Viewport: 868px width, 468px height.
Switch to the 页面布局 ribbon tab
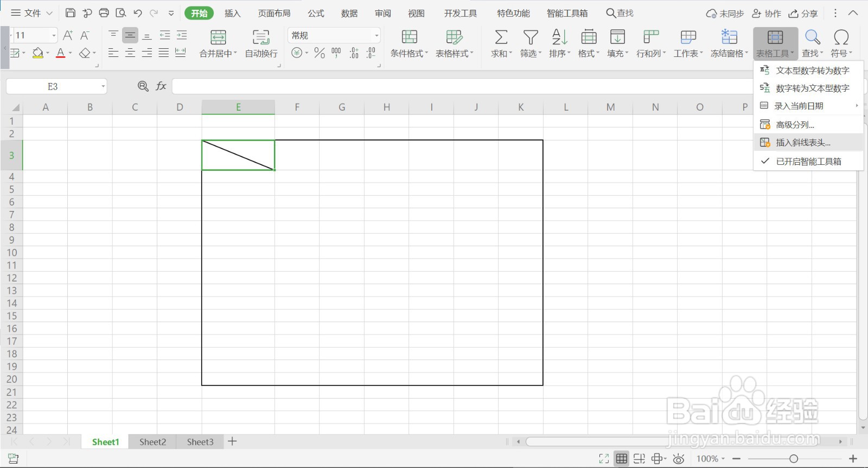click(274, 13)
